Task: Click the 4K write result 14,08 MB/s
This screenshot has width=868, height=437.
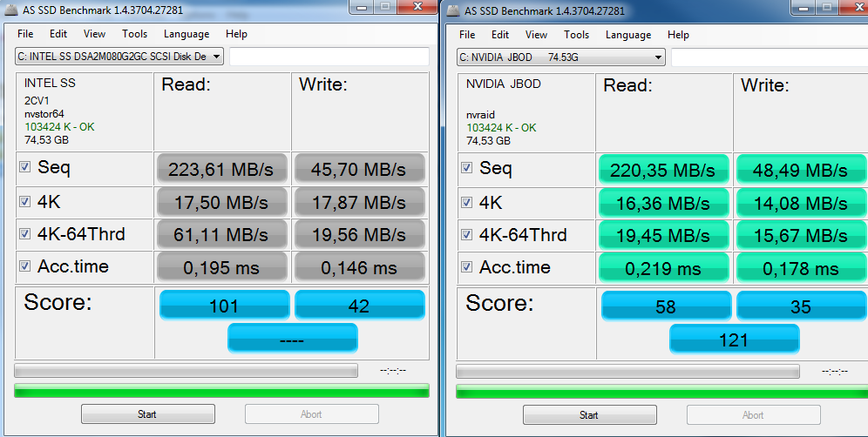Action: click(801, 203)
